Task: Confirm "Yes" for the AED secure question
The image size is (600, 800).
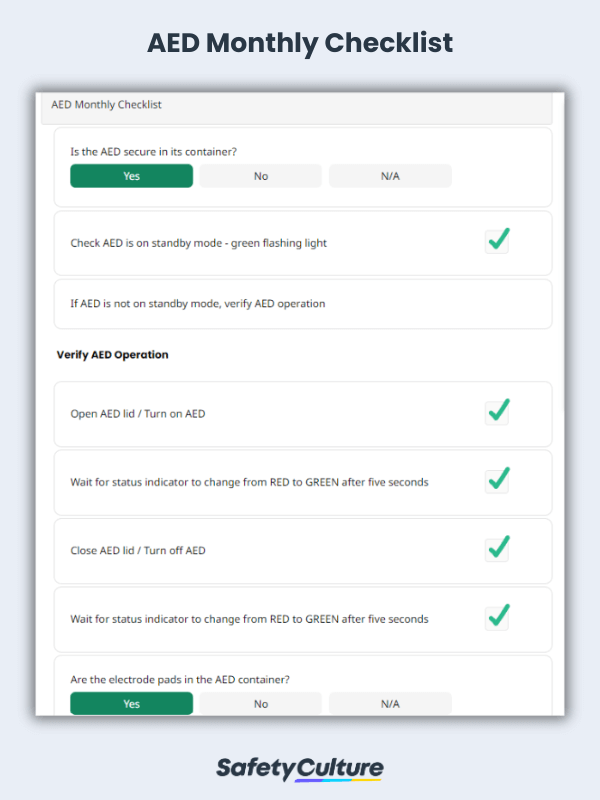Action: click(131, 175)
